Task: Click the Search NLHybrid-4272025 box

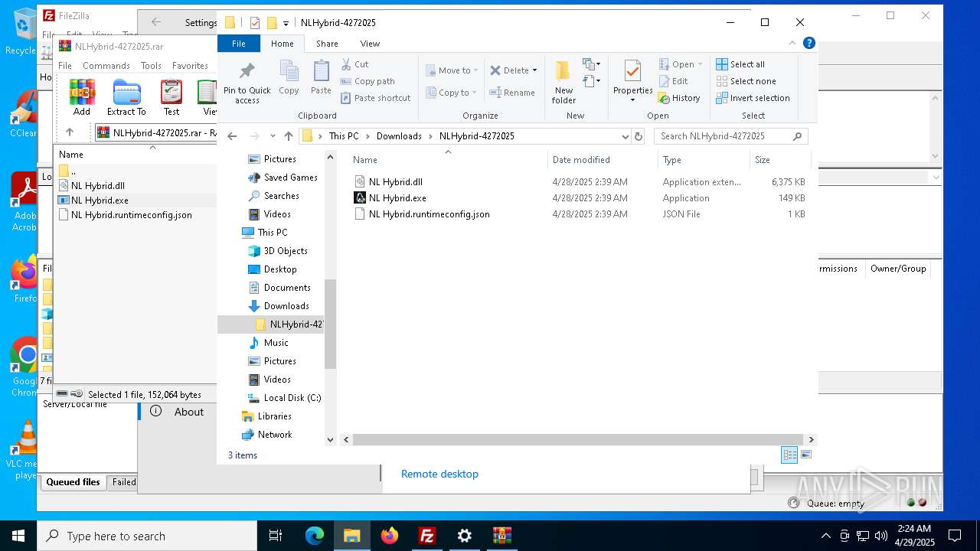Action: click(730, 136)
